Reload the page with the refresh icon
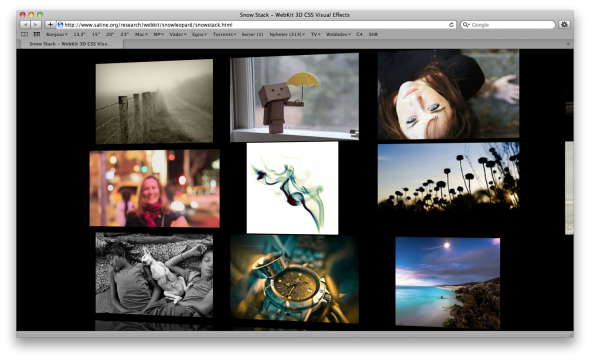Image resolution: width=590 pixels, height=360 pixels. [451, 25]
